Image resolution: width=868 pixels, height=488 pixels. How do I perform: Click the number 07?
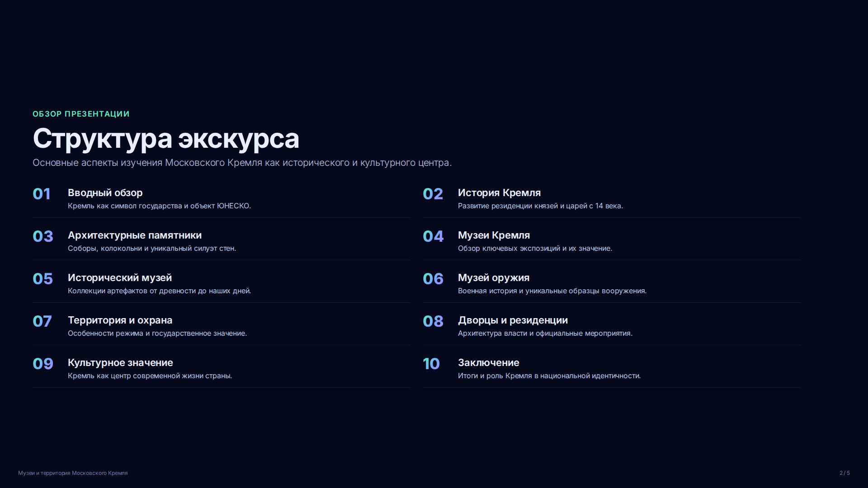point(42,321)
